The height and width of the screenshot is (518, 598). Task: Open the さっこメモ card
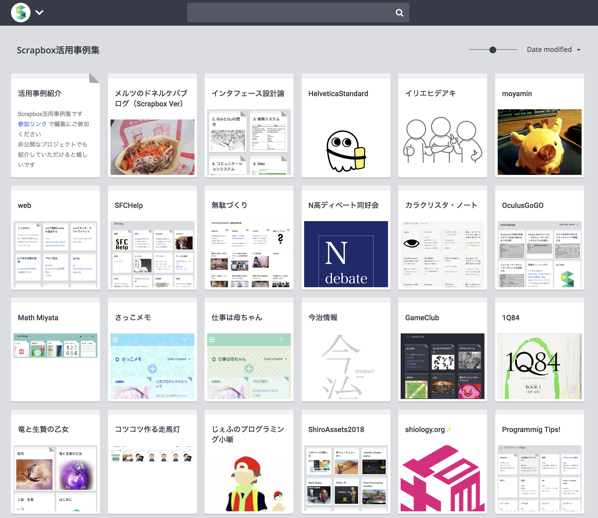(152, 349)
